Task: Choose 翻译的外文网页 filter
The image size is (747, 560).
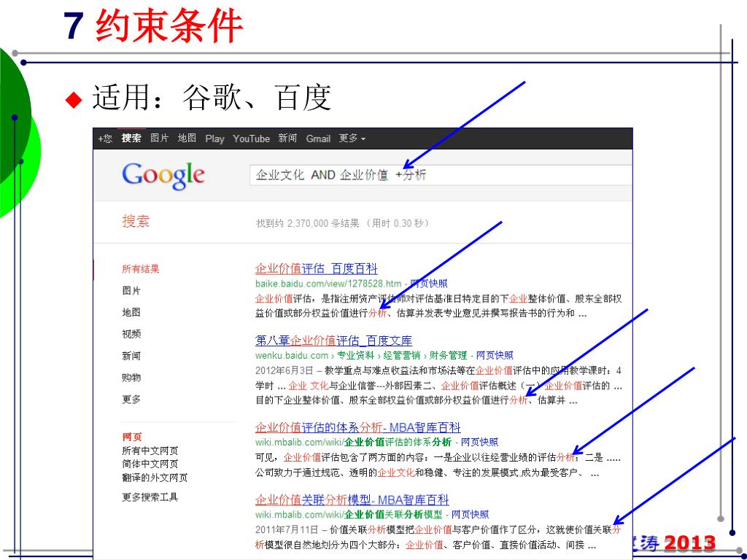Action: (x=155, y=478)
